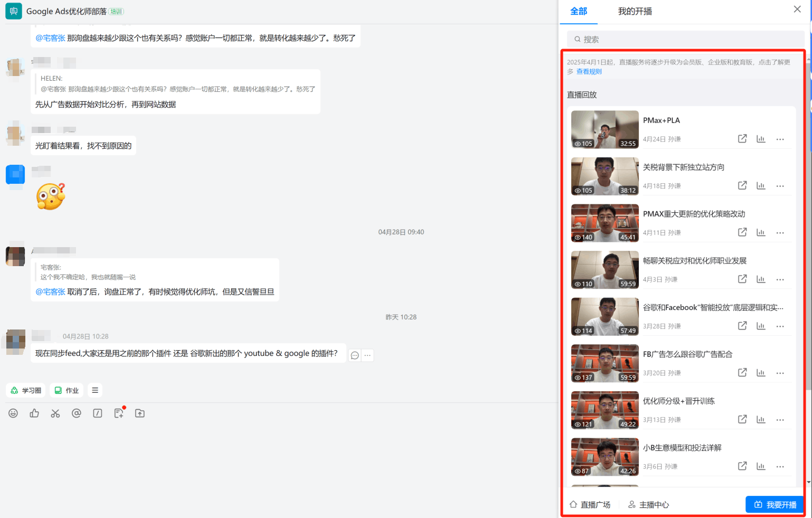
Task: Click the file upload folder icon
Action: [x=139, y=413]
